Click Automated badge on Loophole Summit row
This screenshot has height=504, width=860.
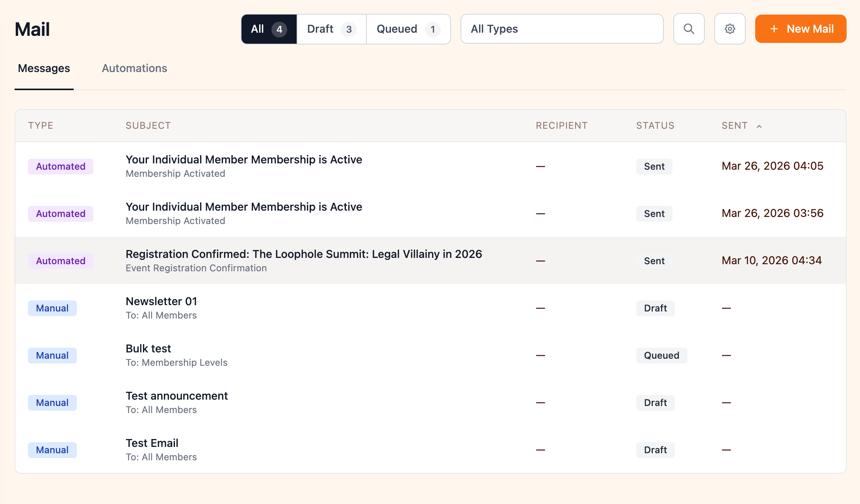tap(61, 261)
